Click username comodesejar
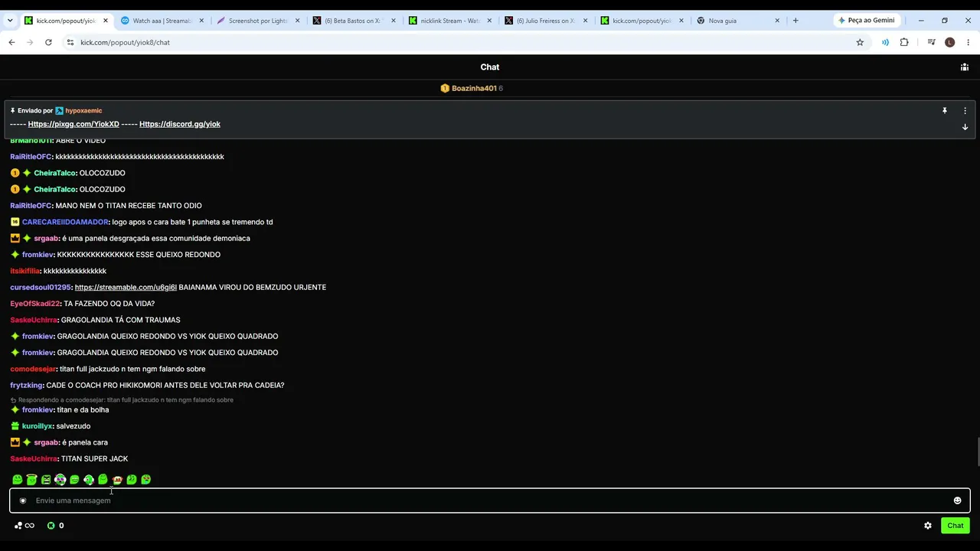The height and width of the screenshot is (551, 980). point(33,369)
